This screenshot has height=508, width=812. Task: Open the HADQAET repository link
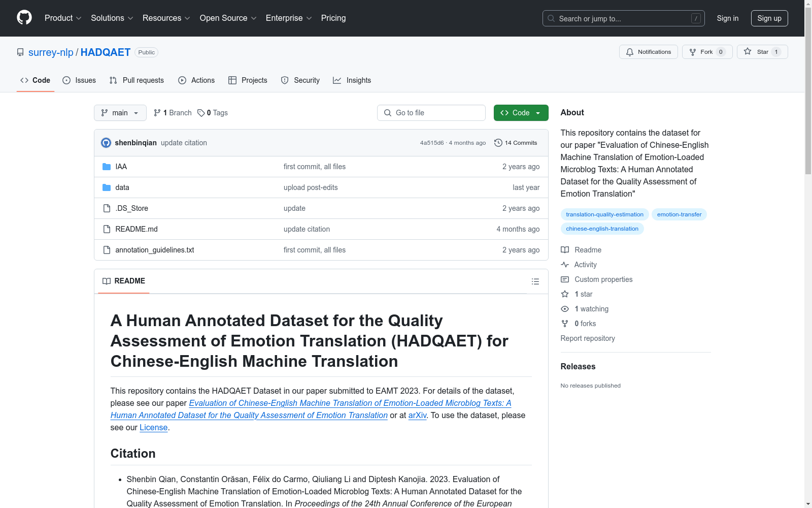[106, 52]
